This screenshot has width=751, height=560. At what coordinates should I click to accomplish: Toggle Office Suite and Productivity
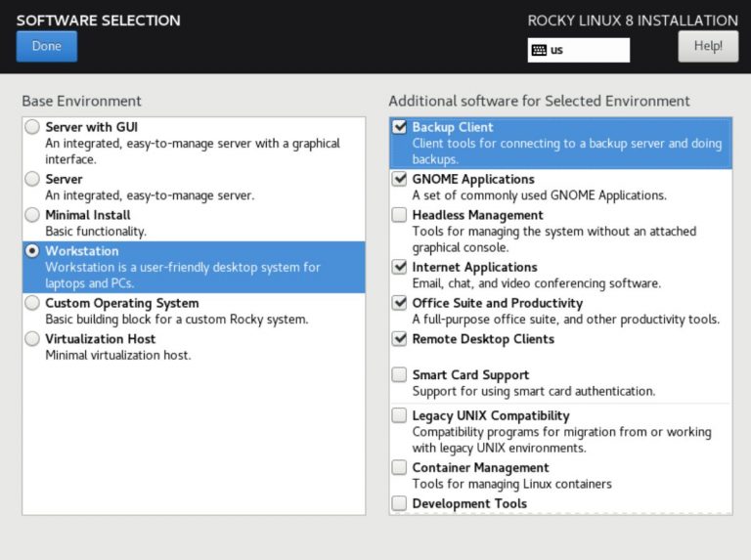pos(399,303)
